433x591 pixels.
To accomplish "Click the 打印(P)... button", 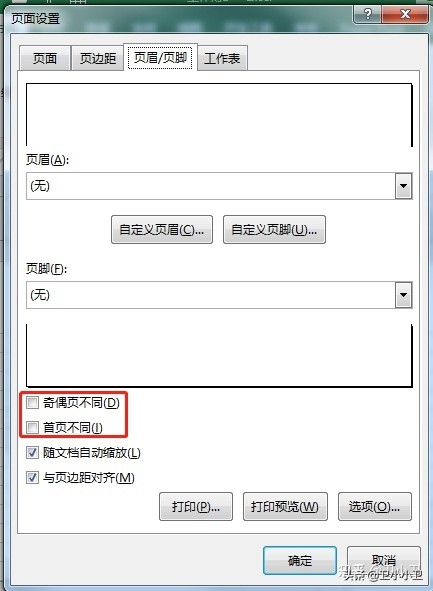I will (x=196, y=507).
